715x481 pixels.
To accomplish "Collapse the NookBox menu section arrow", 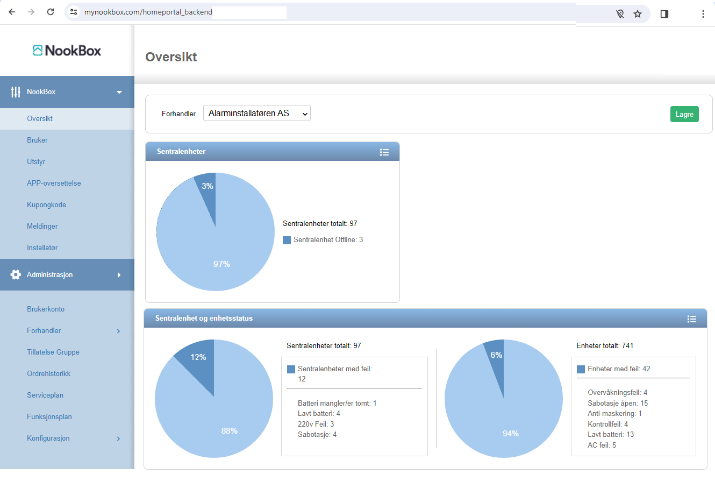I will click(119, 92).
